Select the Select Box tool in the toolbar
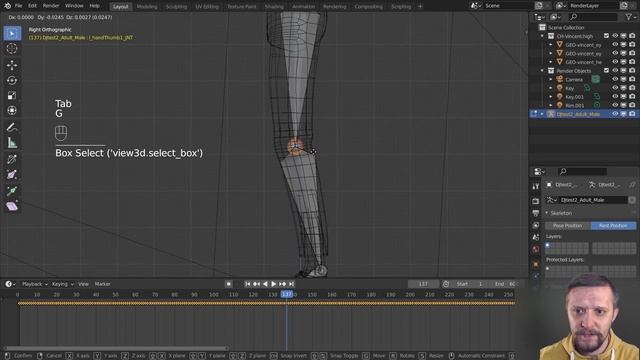 pos(12,33)
